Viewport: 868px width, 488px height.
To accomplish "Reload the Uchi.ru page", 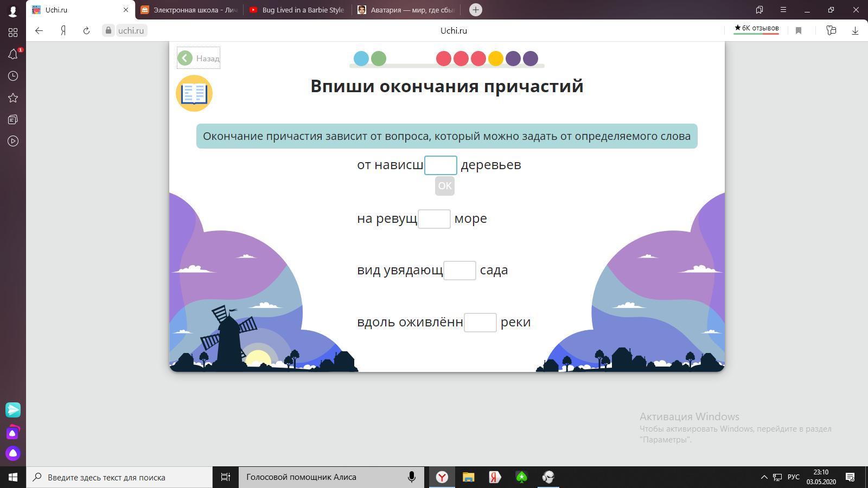I will 86,30.
